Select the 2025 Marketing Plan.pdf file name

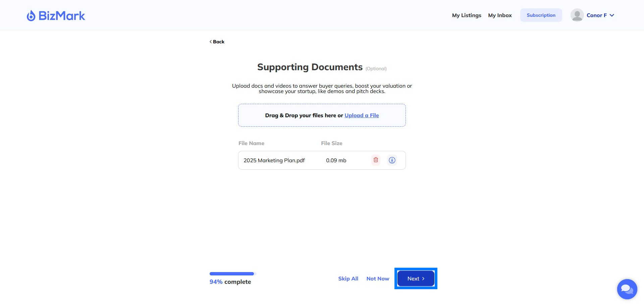click(274, 160)
